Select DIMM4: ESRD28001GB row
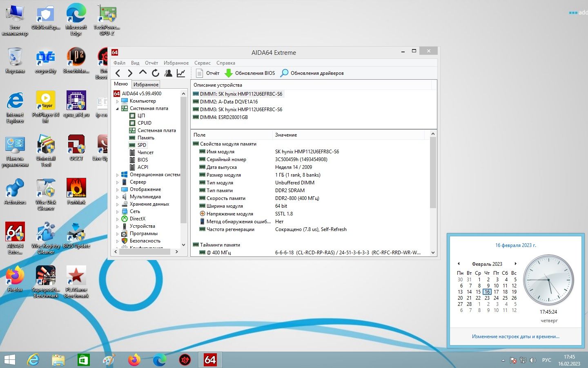 [x=220, y=117]
